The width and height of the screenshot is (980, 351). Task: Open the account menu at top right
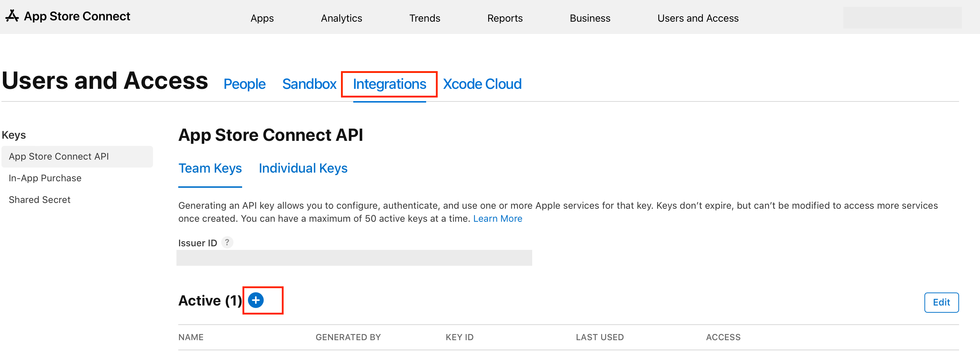[902, 17]
